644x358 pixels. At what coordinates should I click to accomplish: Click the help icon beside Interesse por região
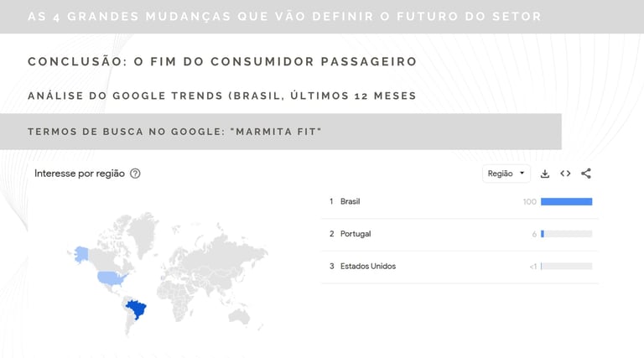pos(135,174)
